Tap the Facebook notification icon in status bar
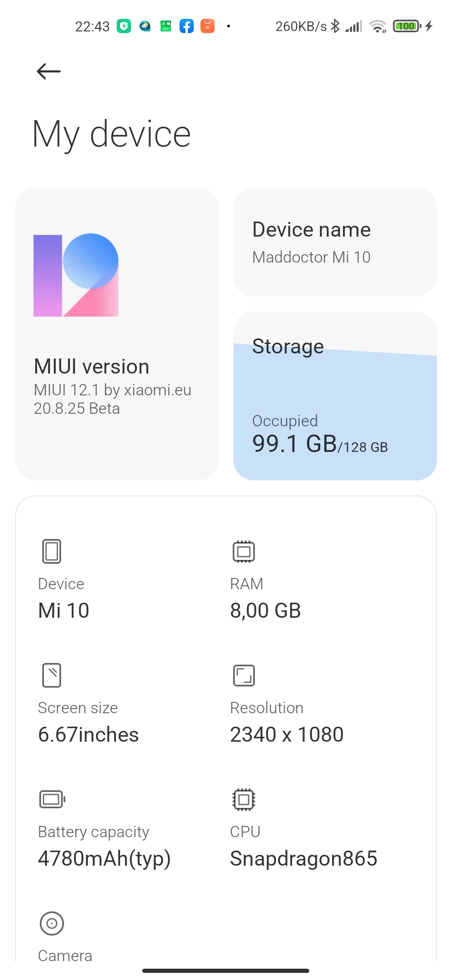 pos(187,26)
